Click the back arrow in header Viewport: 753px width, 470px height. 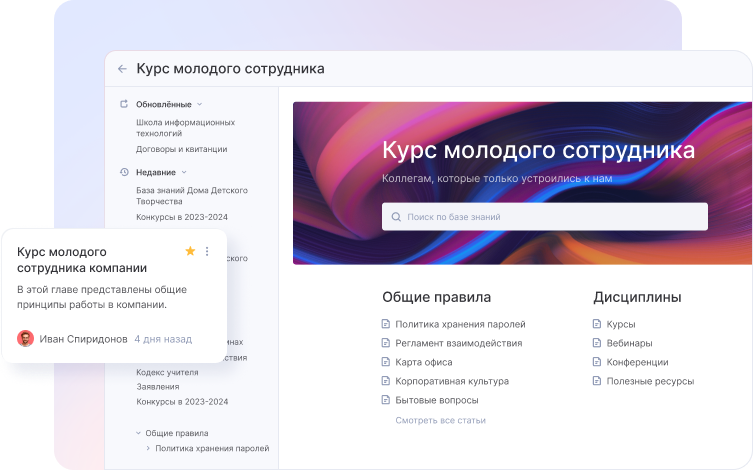[x=122, y=69]
